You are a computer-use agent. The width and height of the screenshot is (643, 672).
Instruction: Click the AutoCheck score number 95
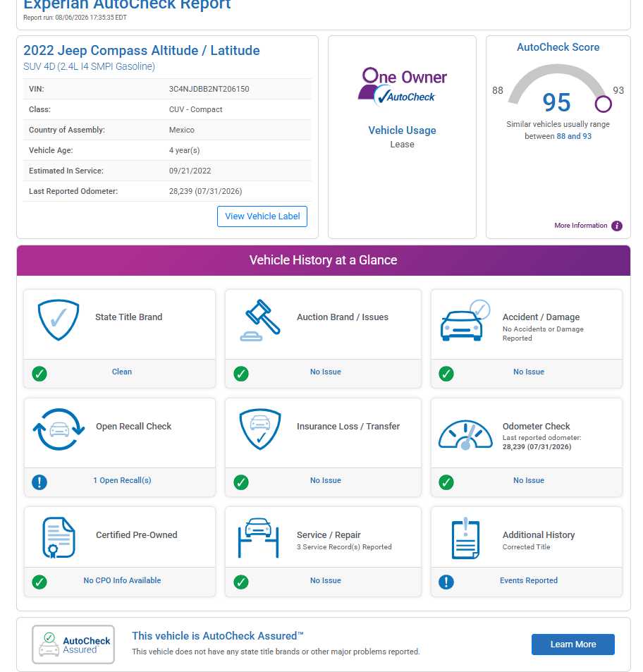[556, 102]
